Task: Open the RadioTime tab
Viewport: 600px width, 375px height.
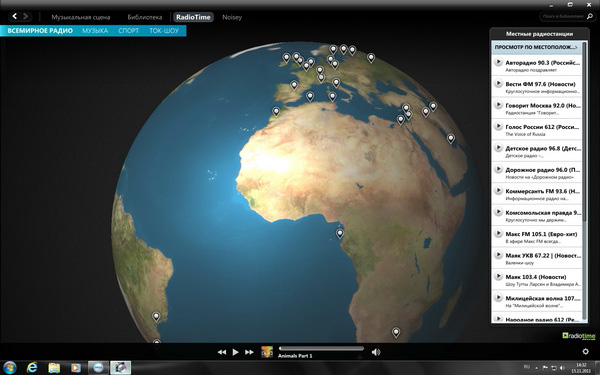Action: 193,17
